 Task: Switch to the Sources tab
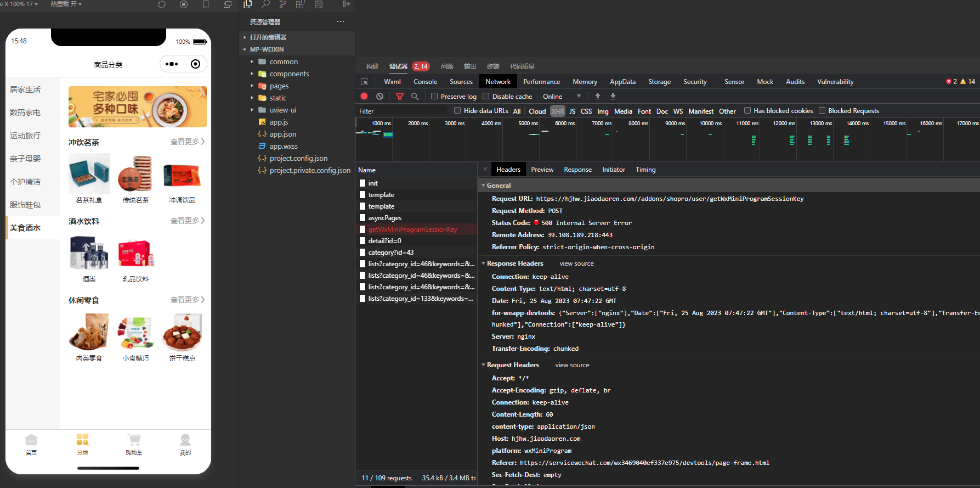coord(461,81)
